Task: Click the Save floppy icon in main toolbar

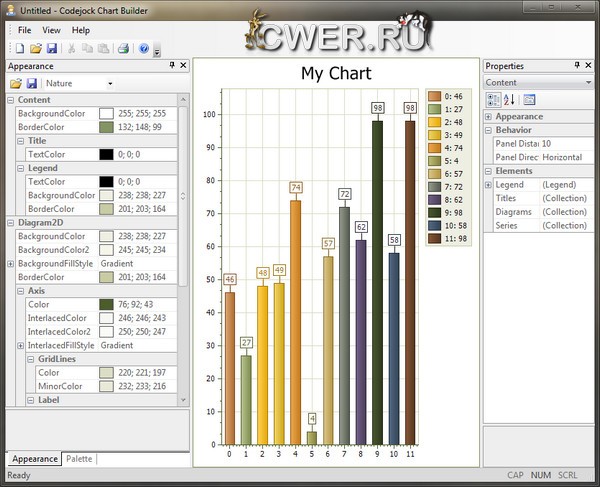Action: [52, 48]
